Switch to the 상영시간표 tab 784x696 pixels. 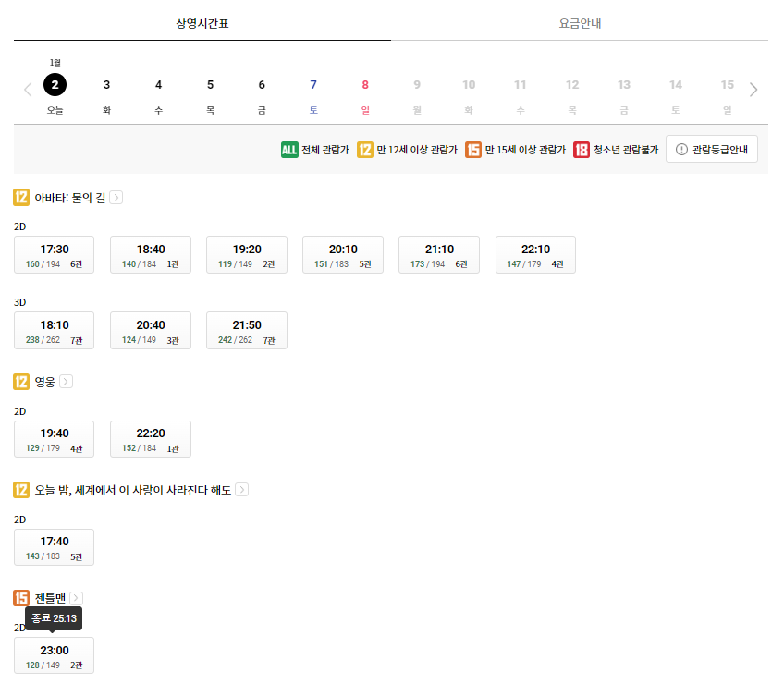pos(202,23)
